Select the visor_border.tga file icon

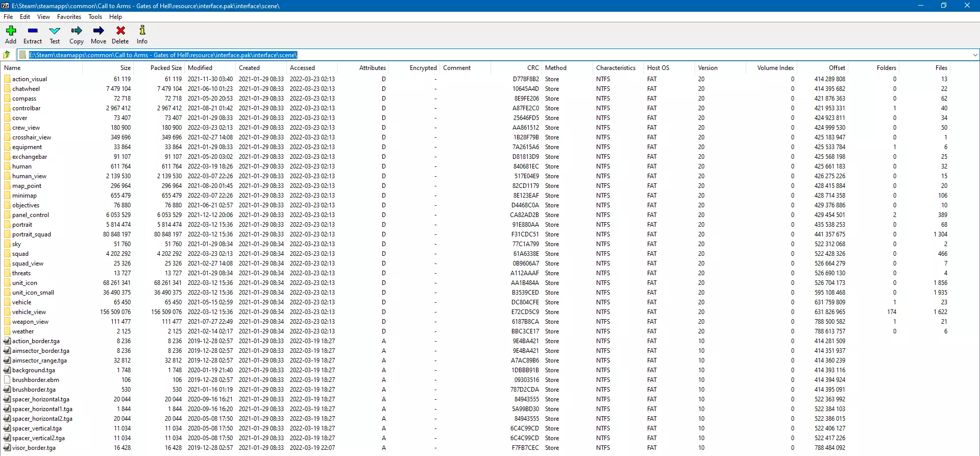(7, 448)
